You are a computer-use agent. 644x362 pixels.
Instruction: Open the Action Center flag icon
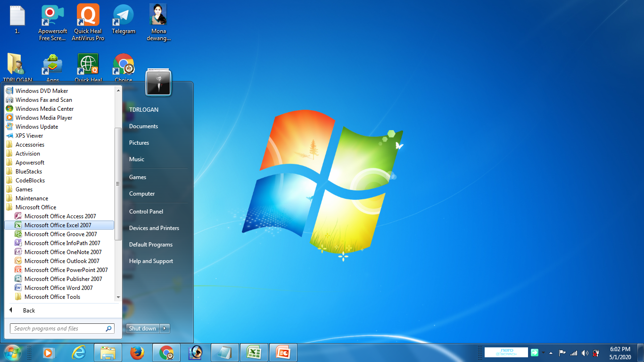pyautogui.click(x=562, y=353)
